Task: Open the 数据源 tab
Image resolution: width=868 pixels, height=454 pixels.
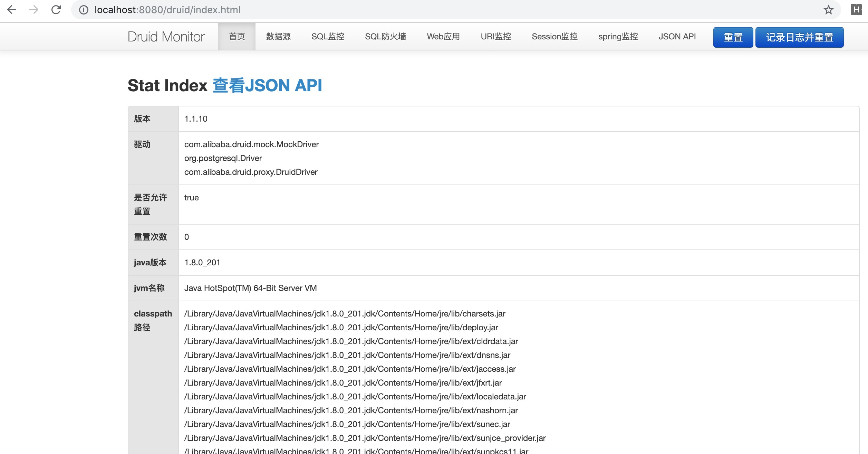Action: coord(278,37)
